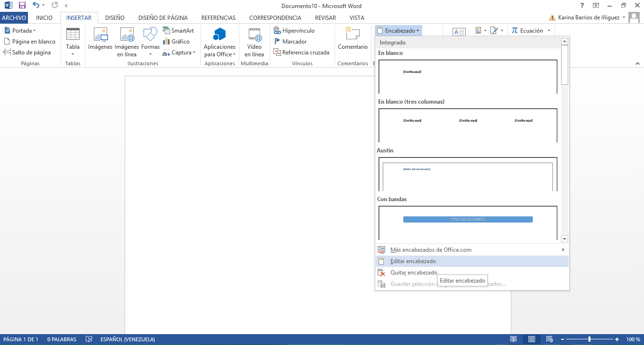This screenshot has height=345, width=644.
Task: Open Imágenes en línea online pictures
Action: [x=127, y=42]
